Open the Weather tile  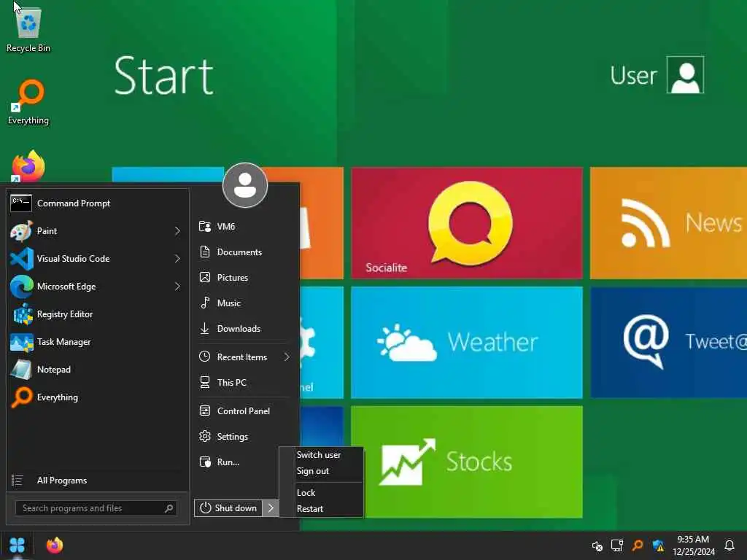click(466, 343)
